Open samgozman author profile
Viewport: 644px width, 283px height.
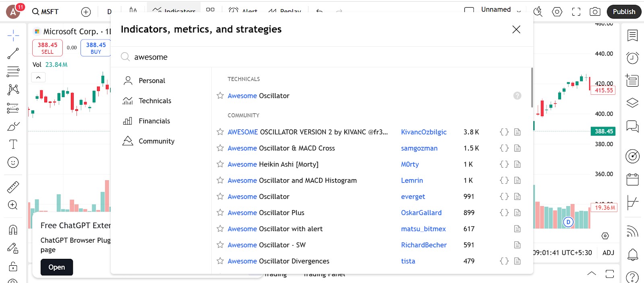pyautogui.click(x=419, y=148)
